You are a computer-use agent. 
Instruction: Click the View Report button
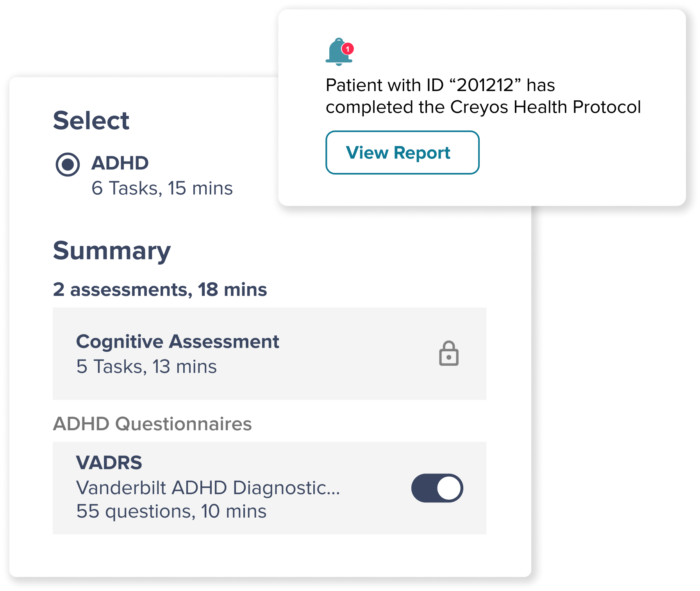(402, 153)
